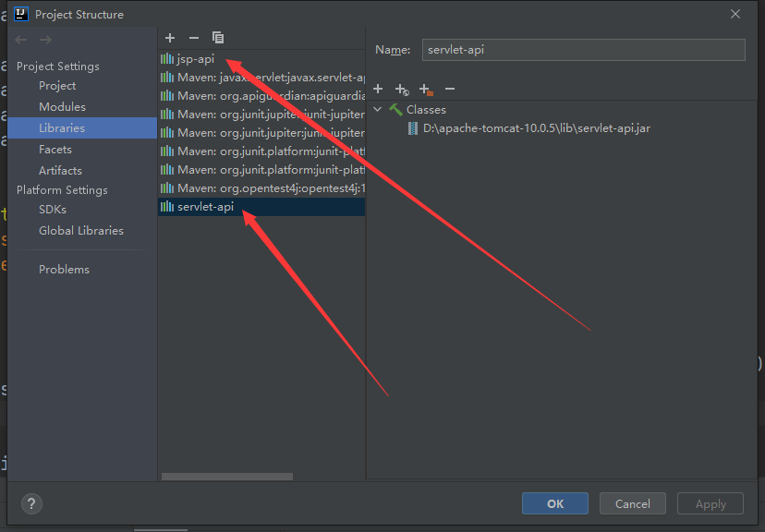Click the add new library plus icon

[x=170, y=38]
